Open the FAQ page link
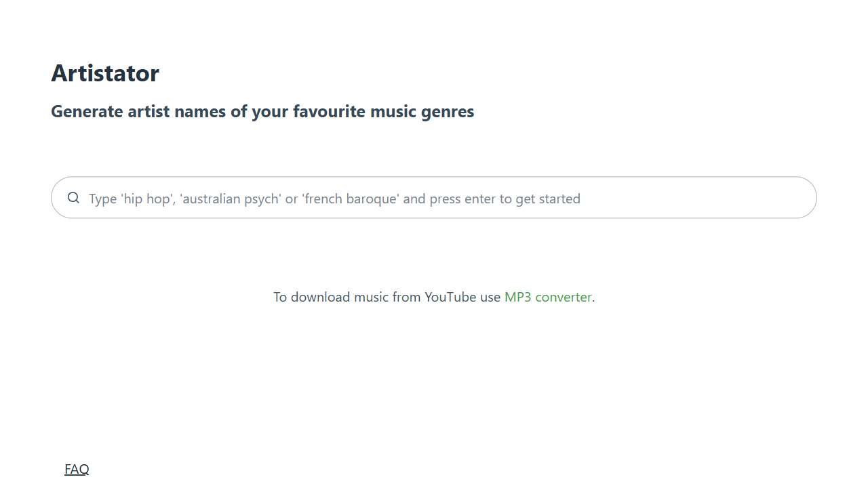 pyautogui.click(x=77, y=469)
